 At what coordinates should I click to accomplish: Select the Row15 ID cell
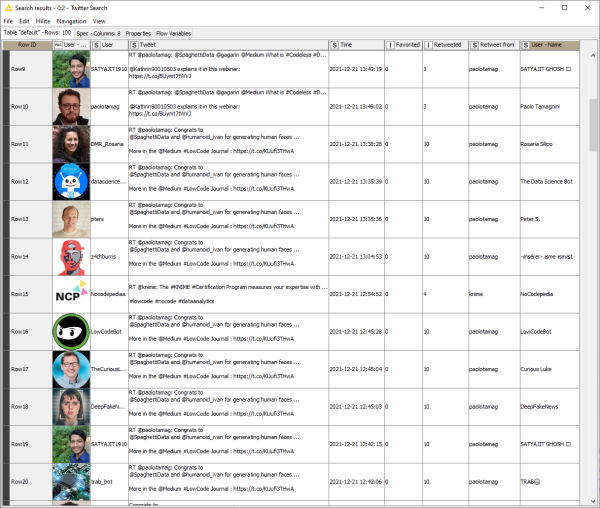pos(31,294)
